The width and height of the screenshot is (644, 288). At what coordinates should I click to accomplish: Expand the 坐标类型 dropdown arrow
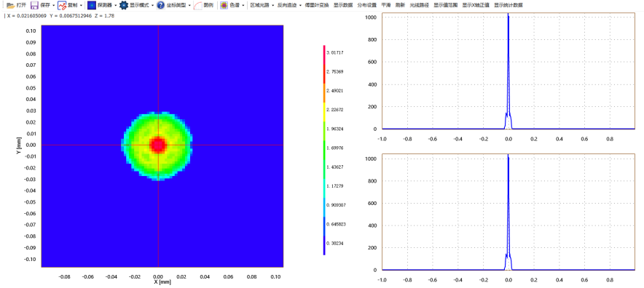coord(189,6)
